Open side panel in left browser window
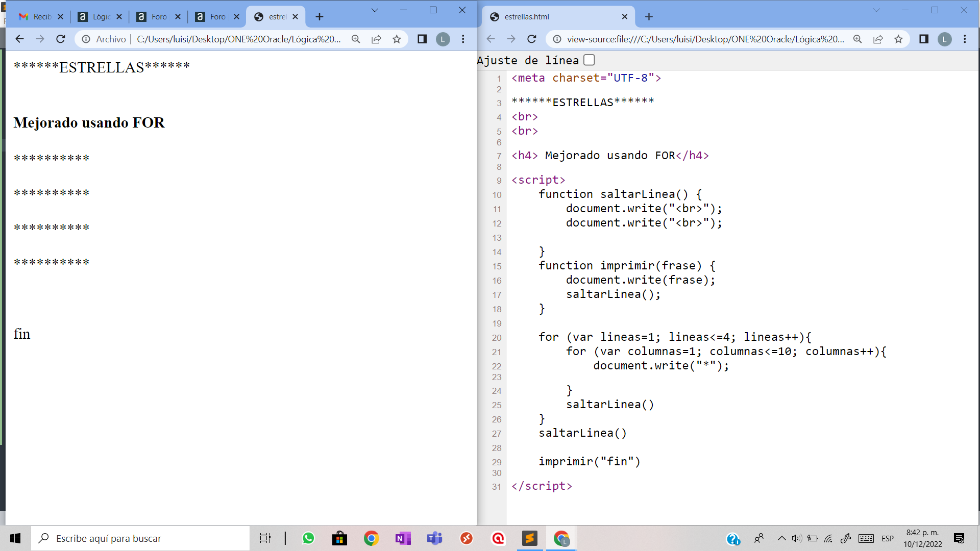980x551 pixels. pos(422,39)
